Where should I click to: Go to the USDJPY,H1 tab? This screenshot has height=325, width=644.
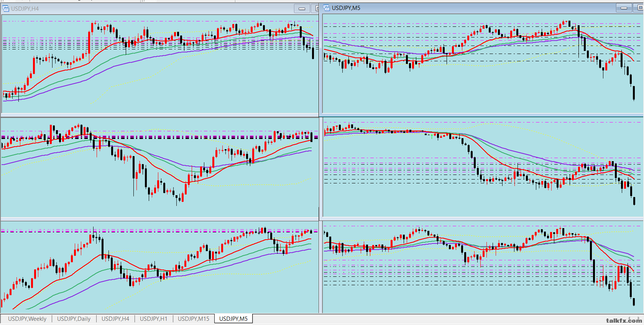[154, 318]
